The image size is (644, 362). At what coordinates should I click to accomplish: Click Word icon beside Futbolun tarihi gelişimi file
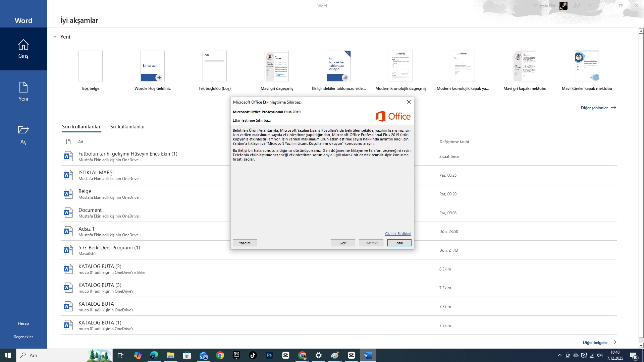[68, 156]
